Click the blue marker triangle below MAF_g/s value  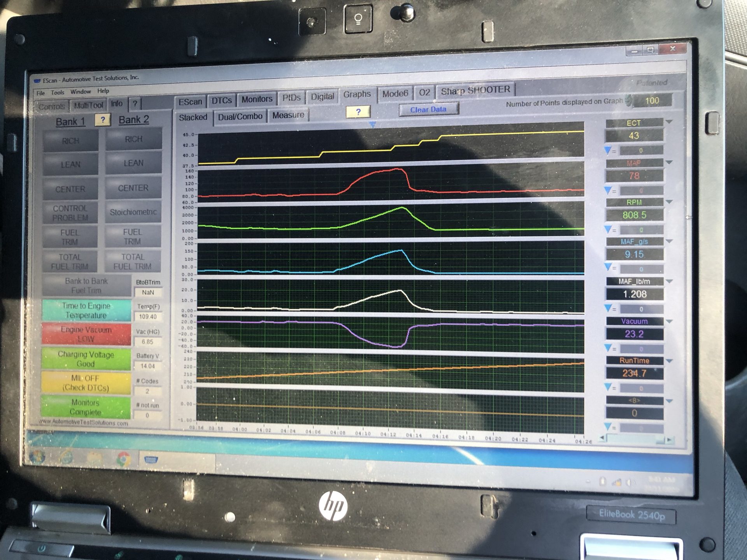pos(608,268)
